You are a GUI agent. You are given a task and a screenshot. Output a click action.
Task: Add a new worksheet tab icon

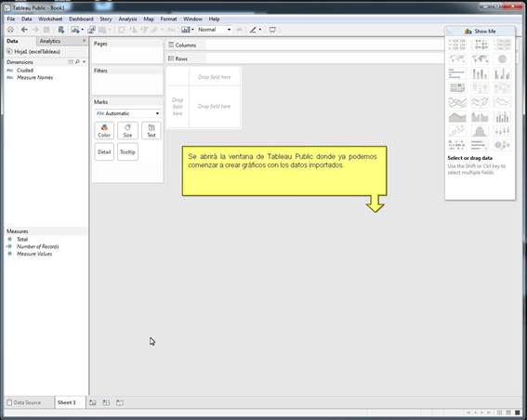click(x=93, y=402)
